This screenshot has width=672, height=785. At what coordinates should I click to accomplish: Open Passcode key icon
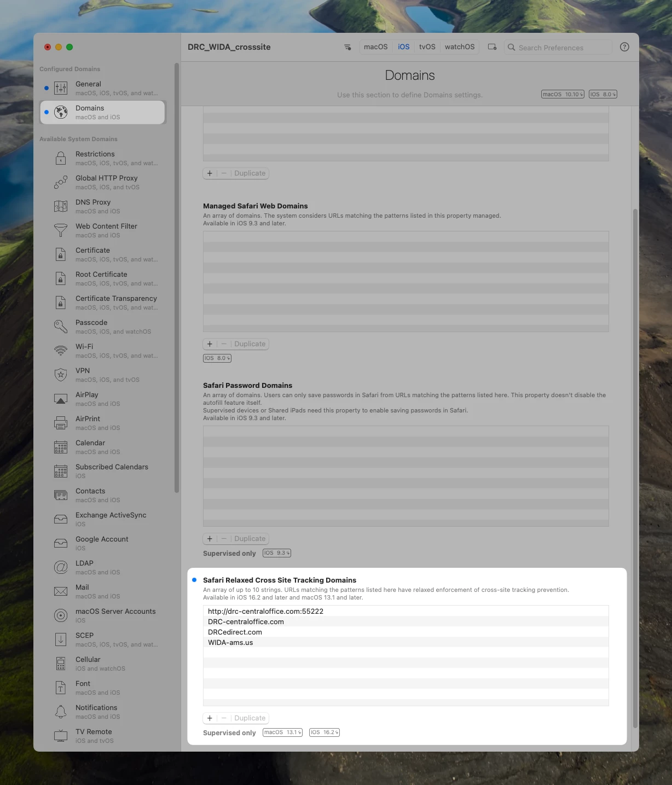tap(61, 327)
